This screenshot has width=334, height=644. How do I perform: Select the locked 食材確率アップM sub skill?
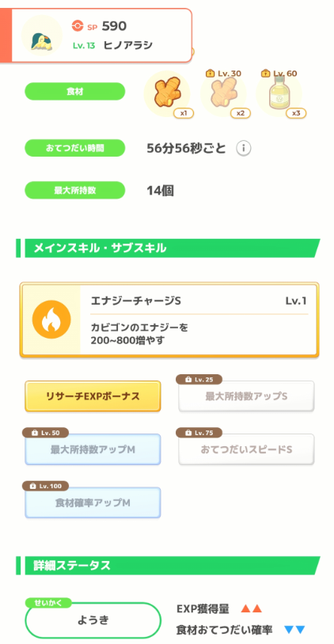(x=93, y=502)
